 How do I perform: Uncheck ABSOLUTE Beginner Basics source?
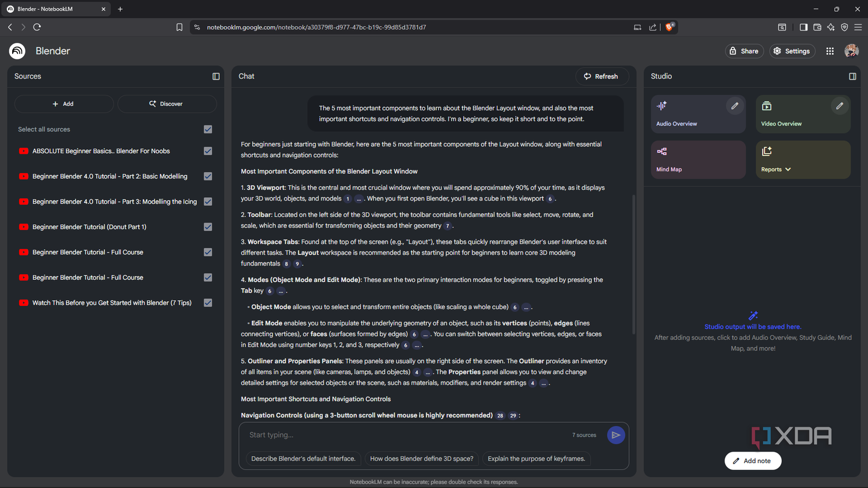pyautogui.click(x=208, y=151)
